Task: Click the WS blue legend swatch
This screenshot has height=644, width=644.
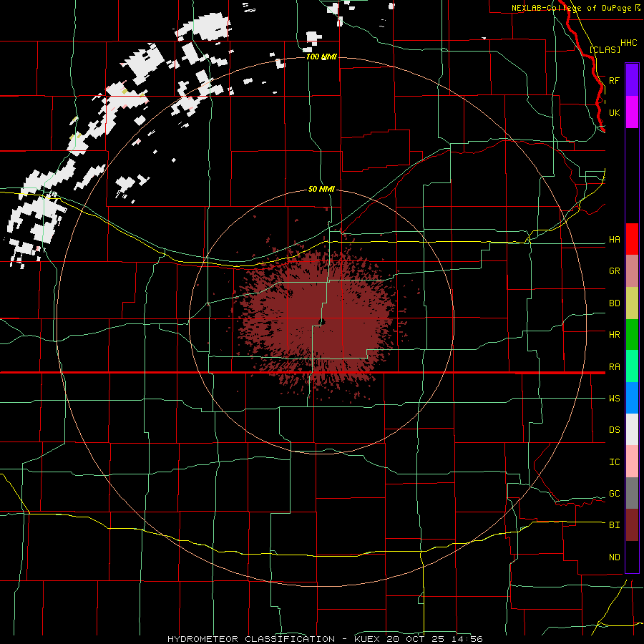Action: [x=632, y=398]
